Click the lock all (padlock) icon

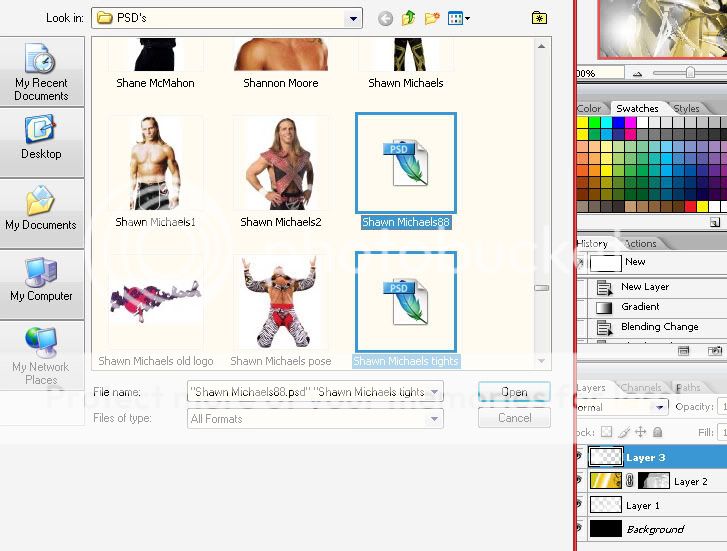coord(657,432)
